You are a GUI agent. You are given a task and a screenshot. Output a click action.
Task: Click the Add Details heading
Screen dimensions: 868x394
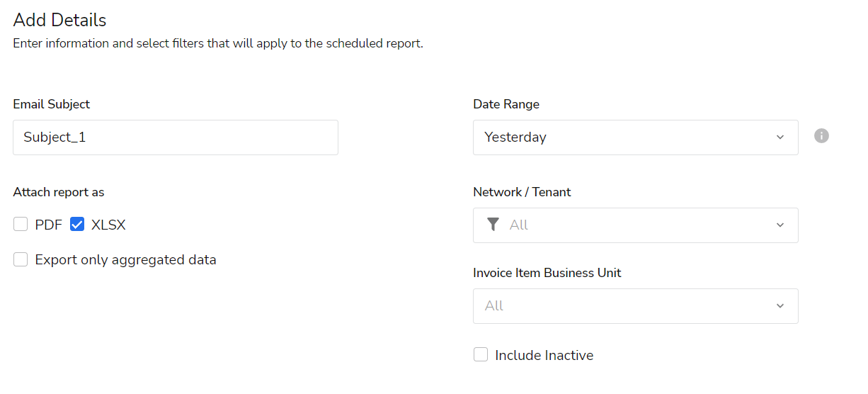[59, 20]
